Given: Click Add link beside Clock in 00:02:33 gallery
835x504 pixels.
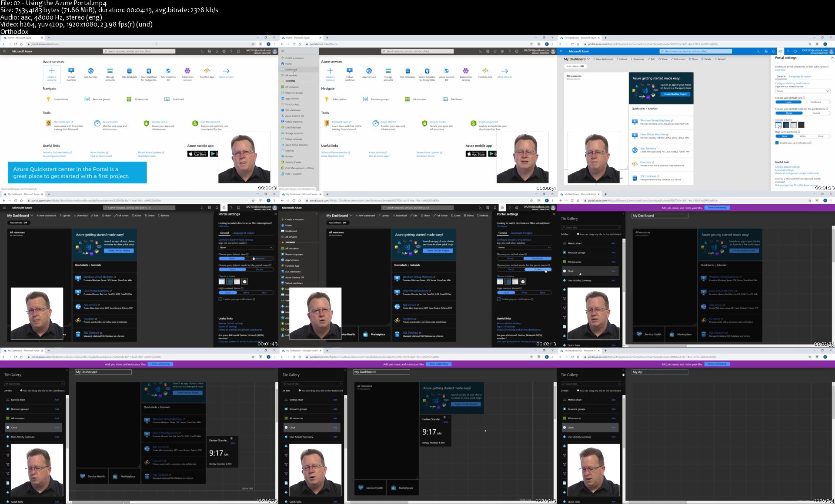Looking at the screenshot, I should tap(613, 271).
